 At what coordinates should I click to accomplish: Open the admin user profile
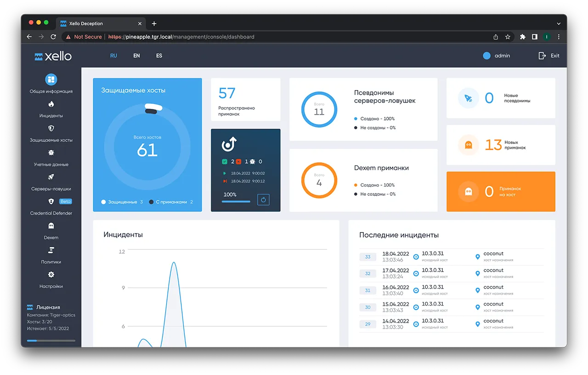(x=497, y=56)
